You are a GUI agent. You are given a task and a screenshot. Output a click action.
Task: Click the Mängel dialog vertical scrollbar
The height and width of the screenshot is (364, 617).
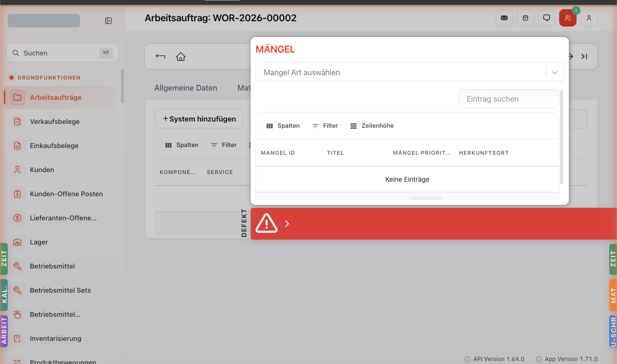pos(562,137)
